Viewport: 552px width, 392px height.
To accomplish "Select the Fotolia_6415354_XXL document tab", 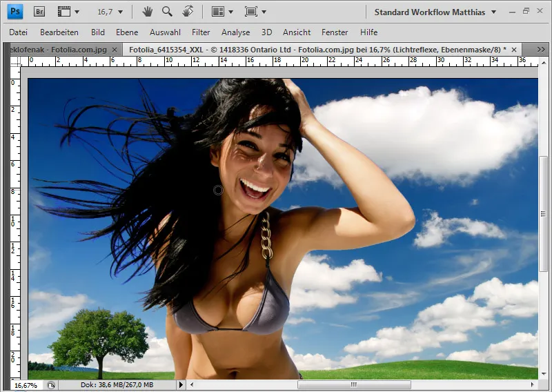I will coord(317,50).
